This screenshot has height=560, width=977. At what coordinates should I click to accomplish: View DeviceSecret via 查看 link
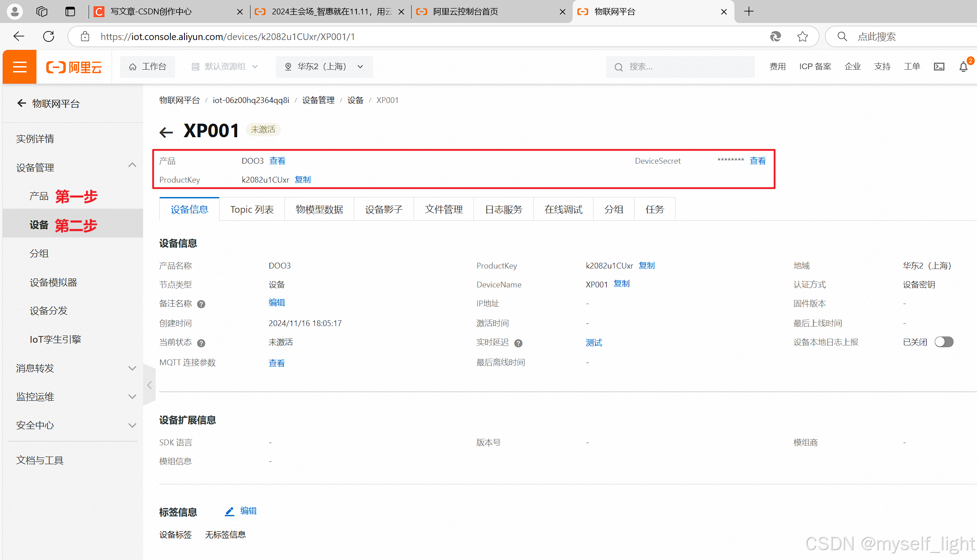point(758,161)
